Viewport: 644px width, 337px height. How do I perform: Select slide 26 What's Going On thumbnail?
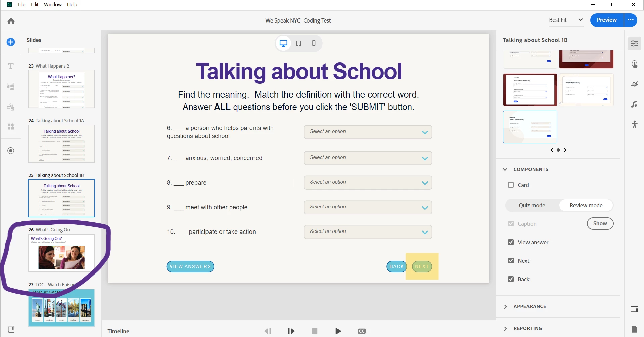[61, 253]
